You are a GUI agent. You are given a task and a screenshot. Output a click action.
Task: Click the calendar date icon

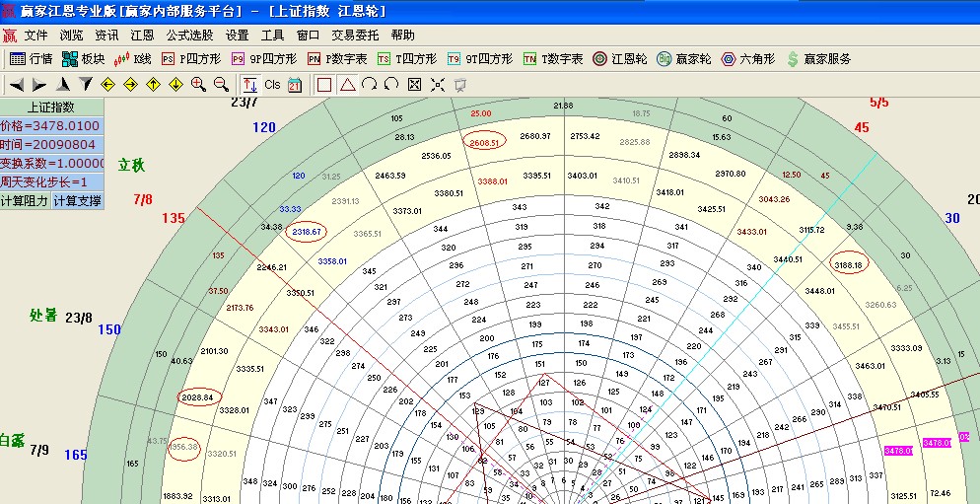click(x=295, y=85)
